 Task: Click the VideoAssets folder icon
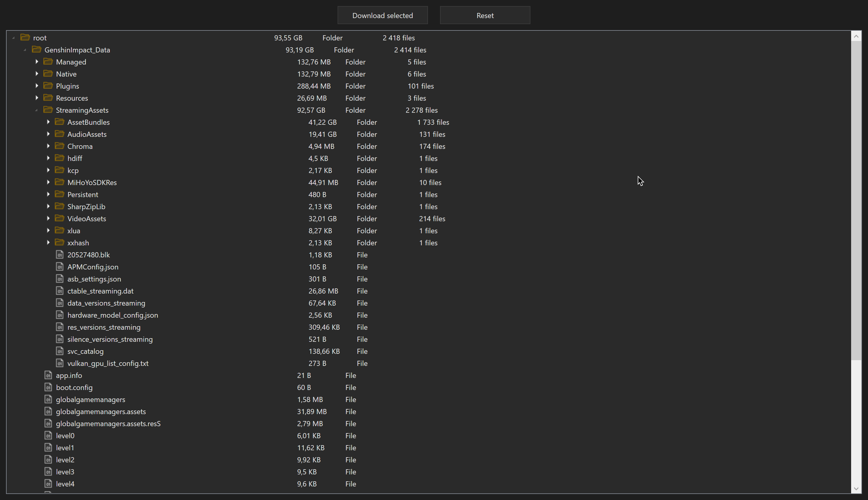tap(59, 219)
